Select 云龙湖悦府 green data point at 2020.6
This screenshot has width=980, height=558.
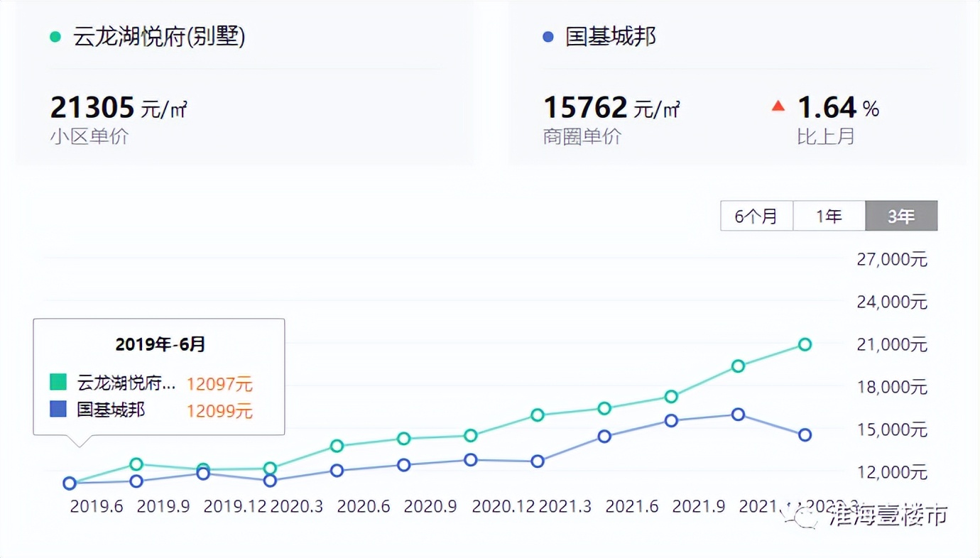(337, 446)
